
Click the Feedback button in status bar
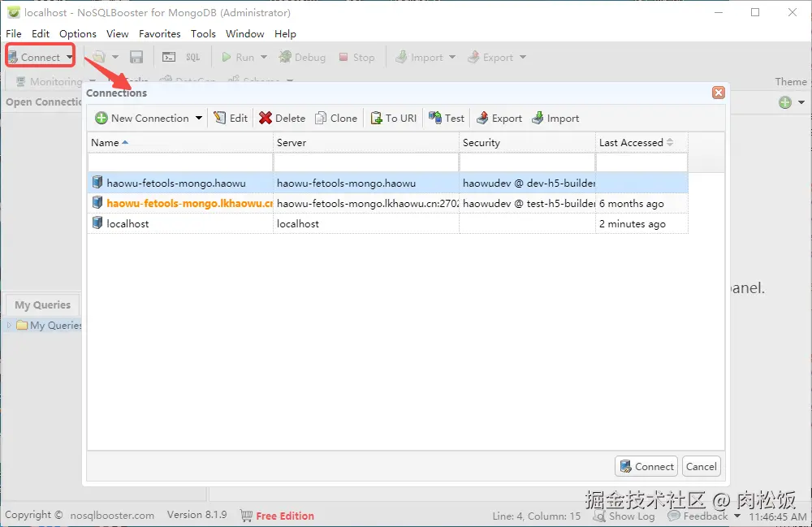pos(698,516)
